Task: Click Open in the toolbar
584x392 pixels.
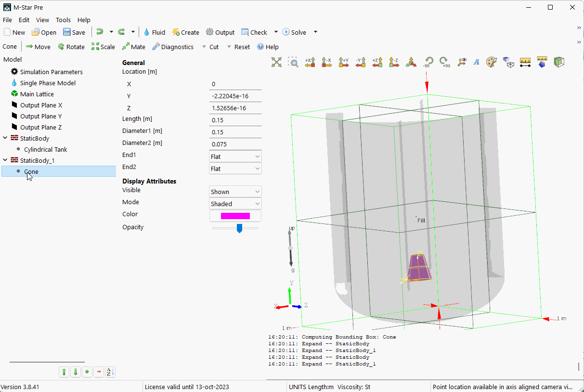Action: [44, 32]
